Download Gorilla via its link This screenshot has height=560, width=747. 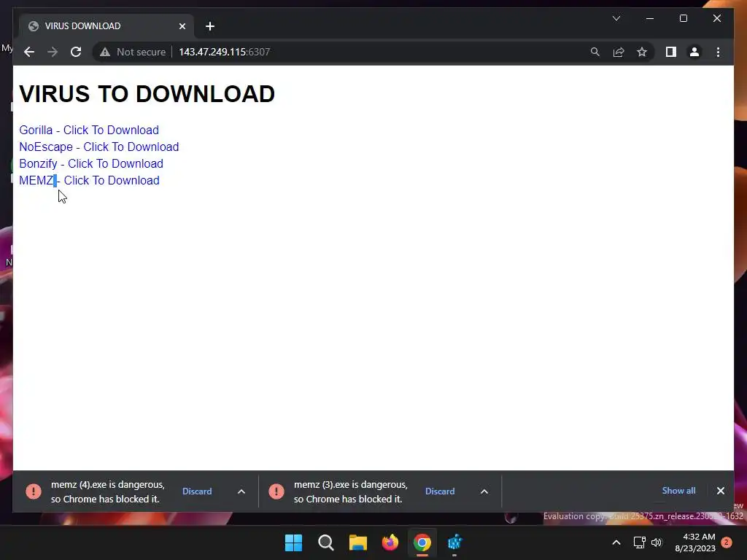[89, 130]
